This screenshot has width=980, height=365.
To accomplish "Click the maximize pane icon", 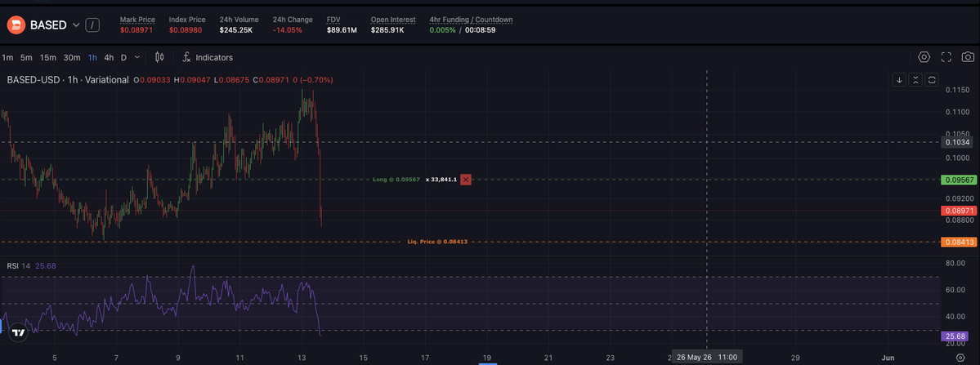I will pos(932,80).
